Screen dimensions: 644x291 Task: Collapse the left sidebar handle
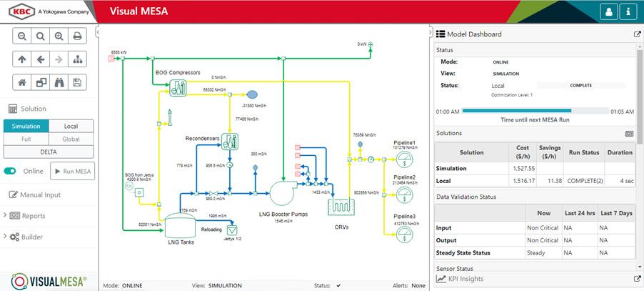tap(98, 31)
